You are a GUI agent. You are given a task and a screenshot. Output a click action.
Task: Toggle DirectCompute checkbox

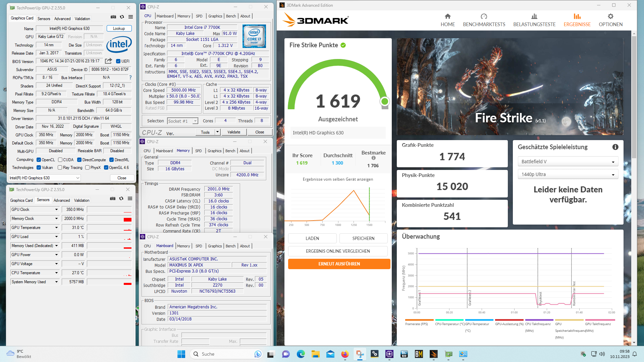point(79,160)
